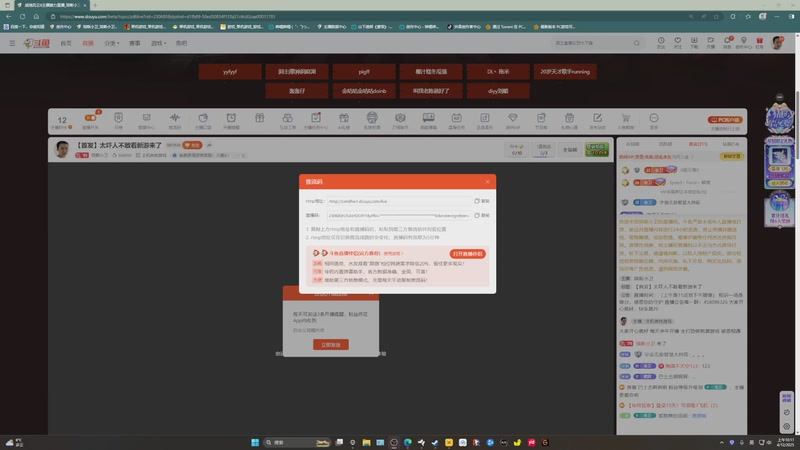
Task: Toggle the orange live-stream switch in toolbar
Action: click(x=90, y=118)
